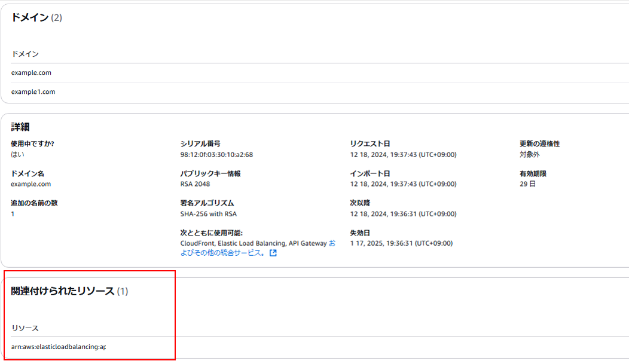Screen dimensions: 629x364
Task: Click the ドメイン (2) section heading
Action: pyautogui.click(x=36, y=18)
